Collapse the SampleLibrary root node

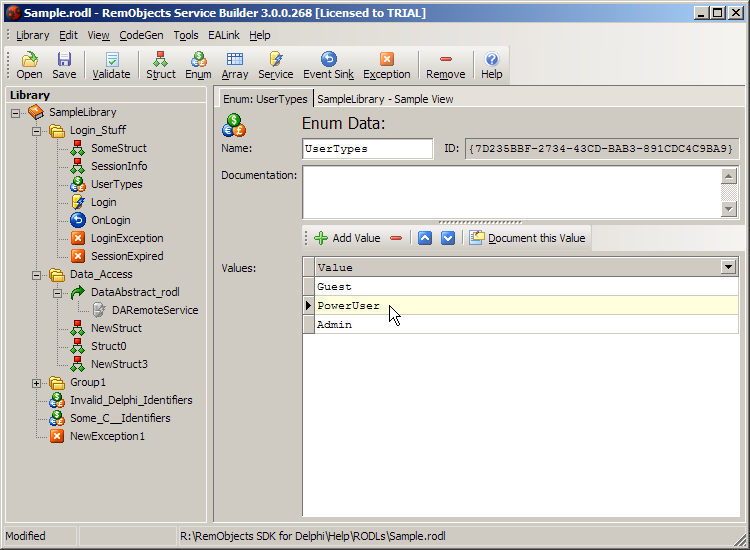pos(15,113)
